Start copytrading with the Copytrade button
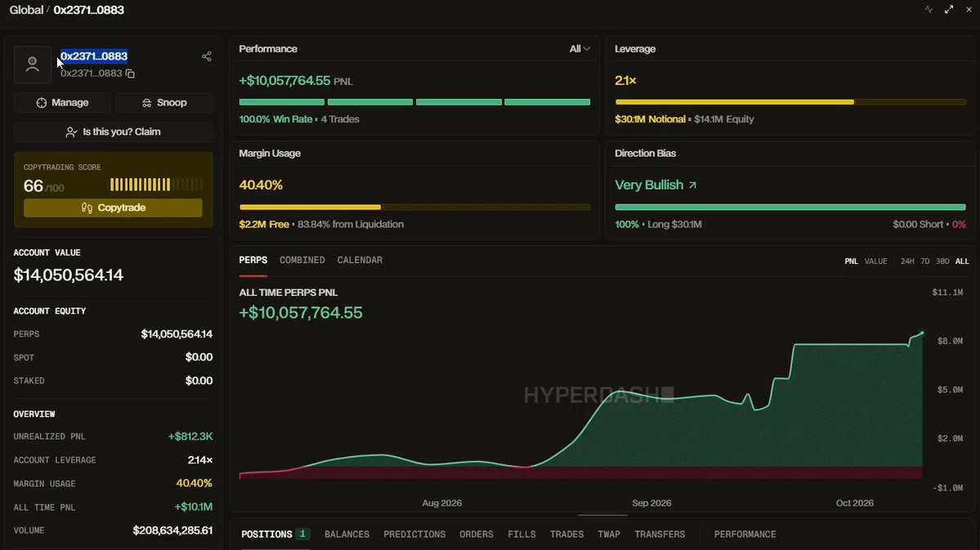The height and width of the screenshot is (550, 980). 113,208
